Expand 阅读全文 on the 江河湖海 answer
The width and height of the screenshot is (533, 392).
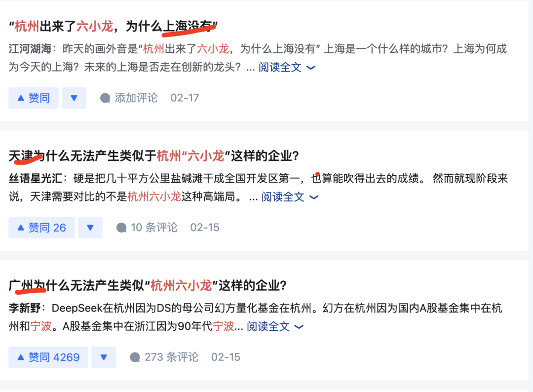pos(287,67)
